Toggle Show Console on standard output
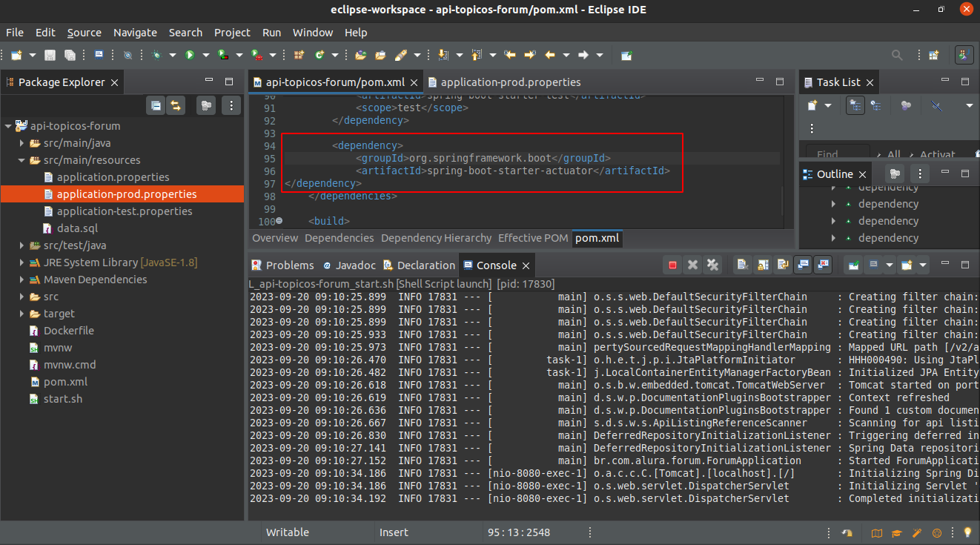The image size is (980, 545). click(802, 265)
